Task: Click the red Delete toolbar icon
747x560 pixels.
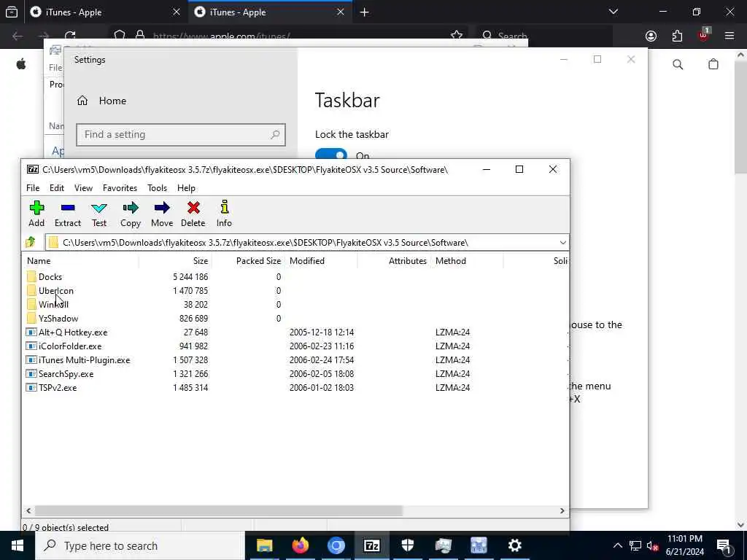Action: (x=193, y=214)
